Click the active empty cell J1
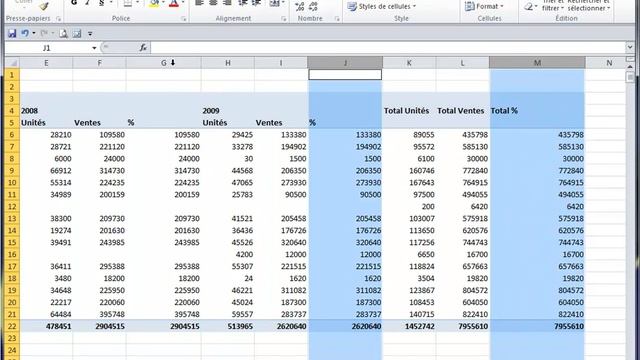This screenshot has width=640, height=360. coord(345,75)
